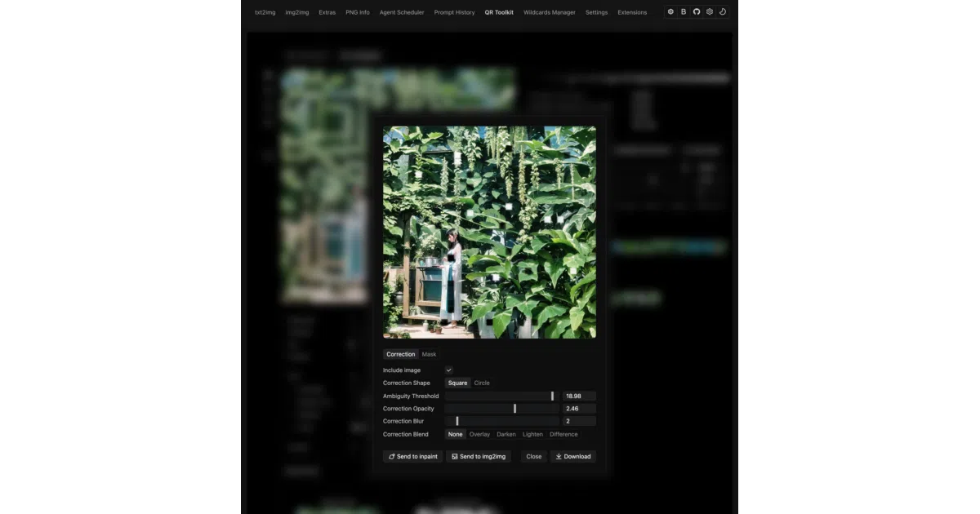Open the txt2img tab
Image resolution: width=980 pixels, height=514 pixels.
click(x=265, y=12)
